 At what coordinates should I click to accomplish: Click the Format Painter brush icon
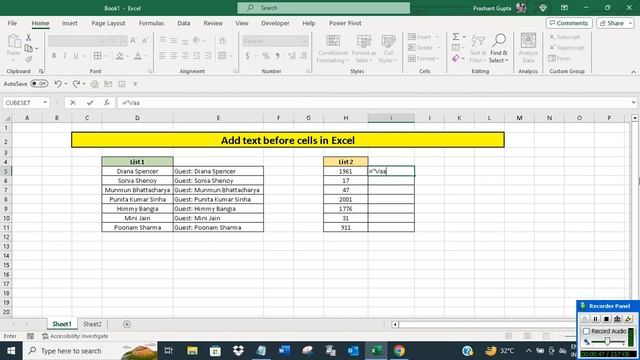tap(29, 59)
